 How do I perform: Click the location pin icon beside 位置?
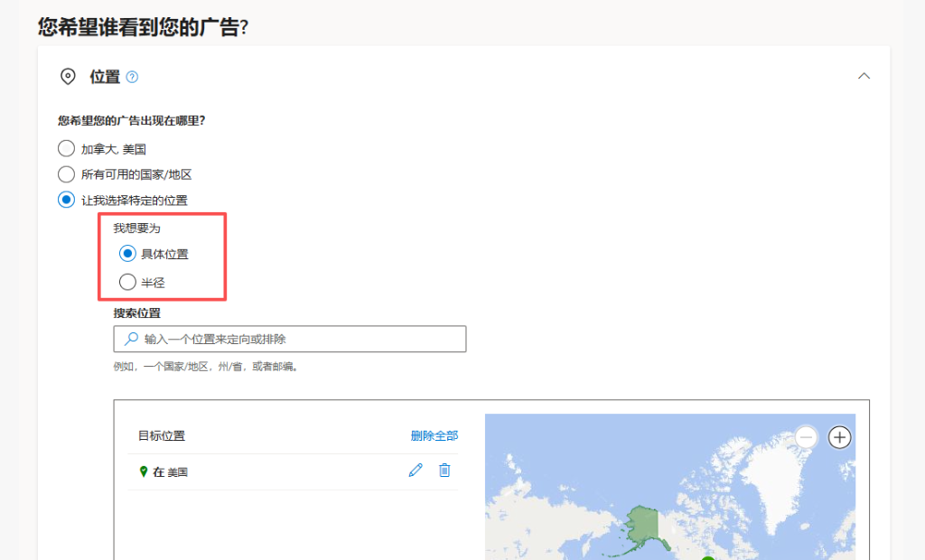click(69, 76)
